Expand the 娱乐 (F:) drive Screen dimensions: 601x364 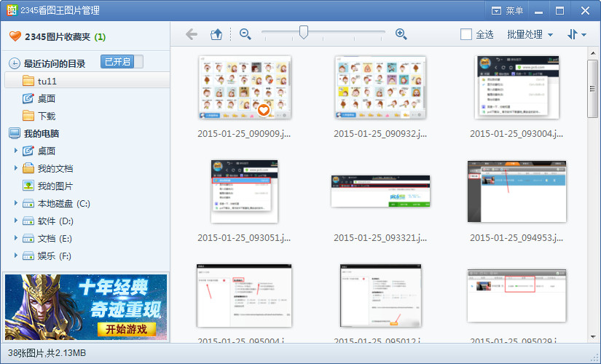coord(16,256)
